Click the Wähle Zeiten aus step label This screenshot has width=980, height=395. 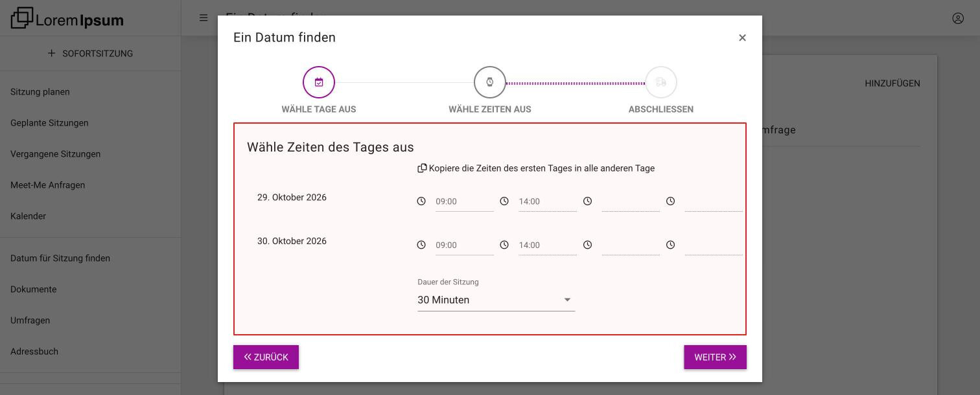tap(490, 109)
